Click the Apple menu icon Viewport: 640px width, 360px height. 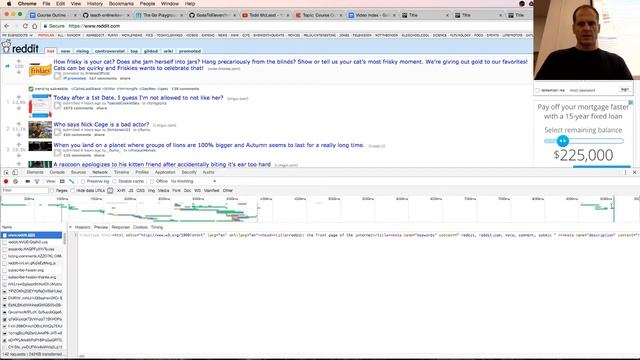[x=9, y=4]
